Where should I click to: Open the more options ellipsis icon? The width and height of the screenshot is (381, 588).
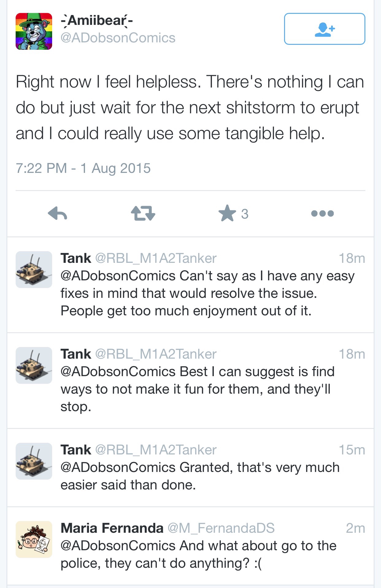coord(322,213)
